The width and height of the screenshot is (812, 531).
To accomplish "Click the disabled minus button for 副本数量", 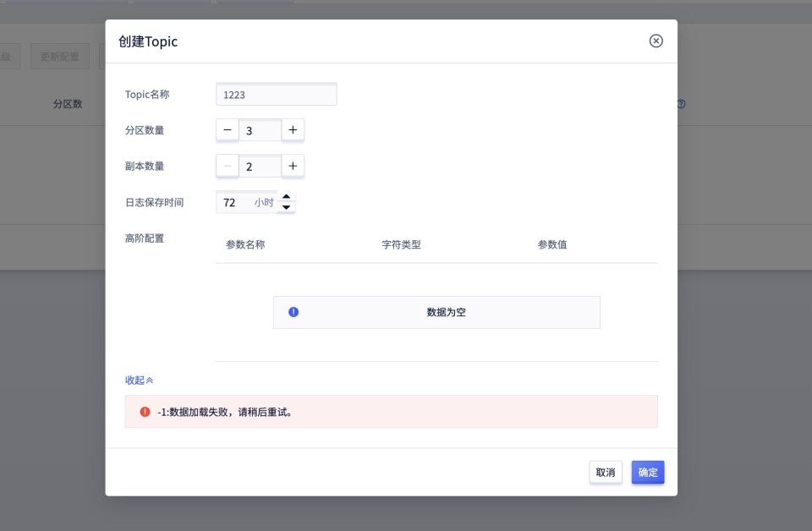I will (228, 167).
